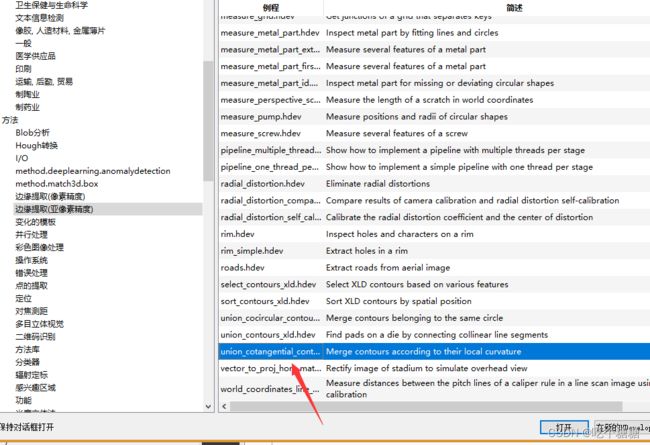Select example select_contours_xld.hdev
The image size is (650, 445).
tap(434, 285)
